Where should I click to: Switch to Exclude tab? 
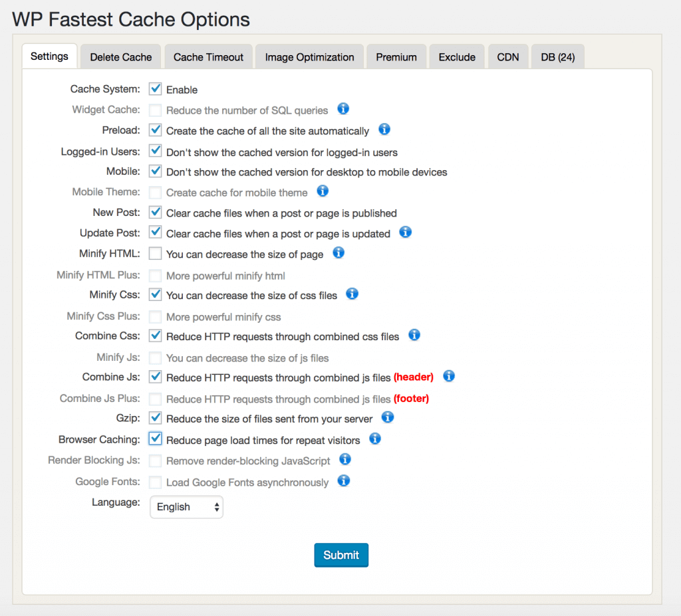click(x=457, y=57)
